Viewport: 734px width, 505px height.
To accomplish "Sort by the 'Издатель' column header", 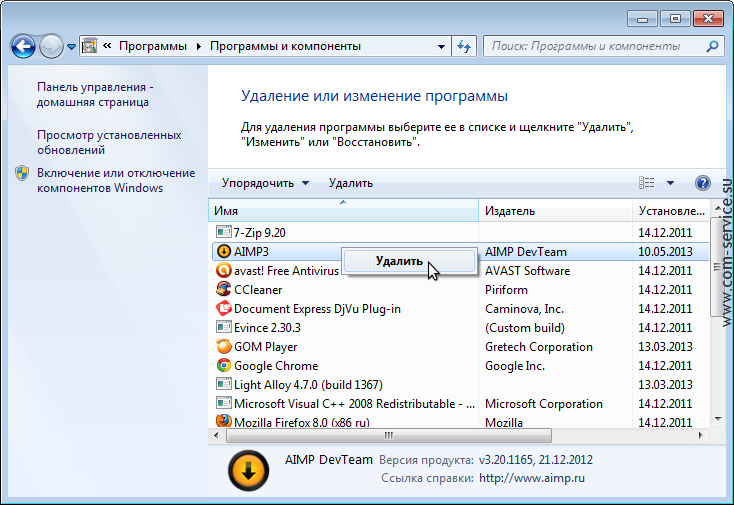I will point(555,211).
